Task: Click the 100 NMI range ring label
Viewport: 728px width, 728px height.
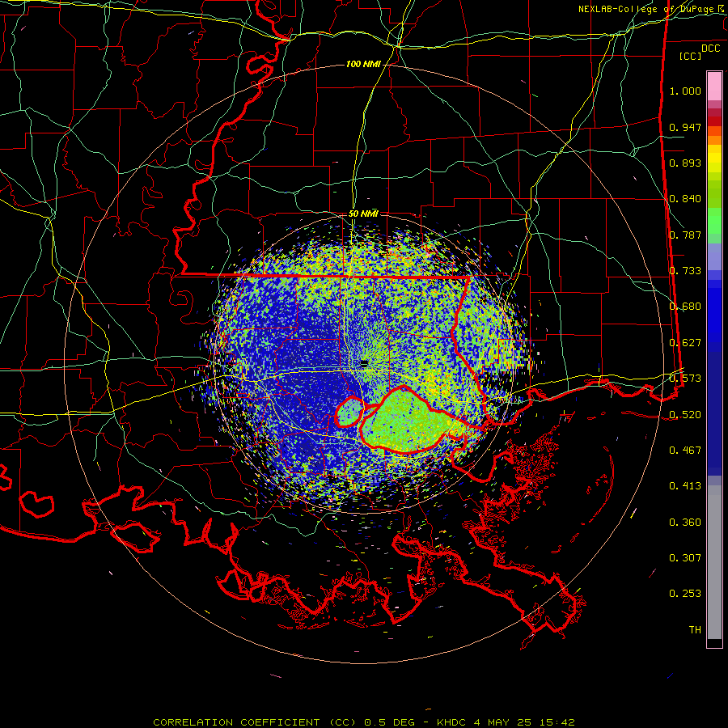Action: pyautogui.click(x=363, y=64)
